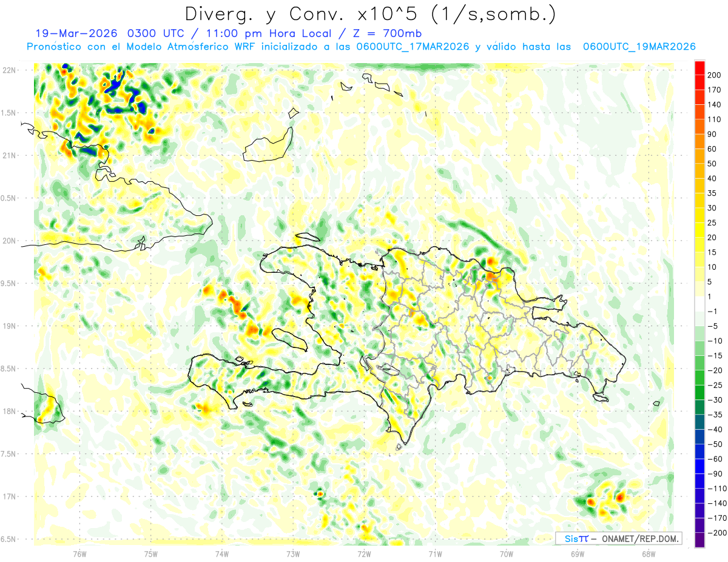Select the '73W' longitude label
Image resolution: width=728 pixels, height=562 pixels.
293,554
